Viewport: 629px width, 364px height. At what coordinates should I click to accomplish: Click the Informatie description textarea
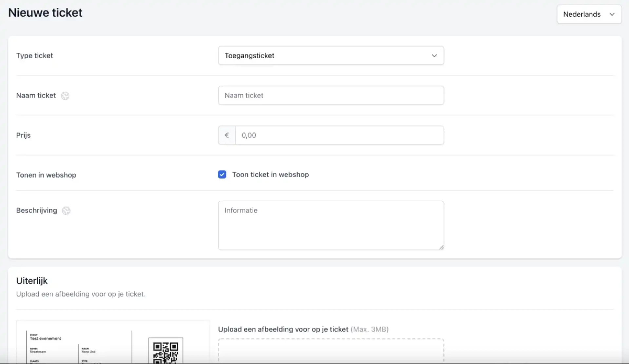pos(331,226)
